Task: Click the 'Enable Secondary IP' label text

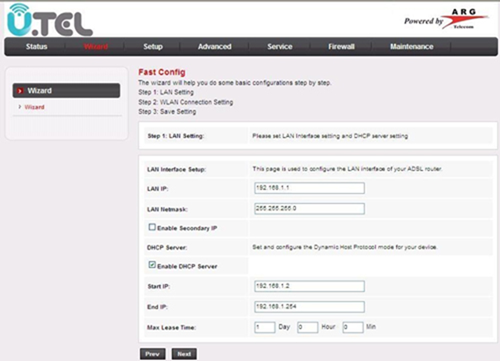Action: point(187,228)
